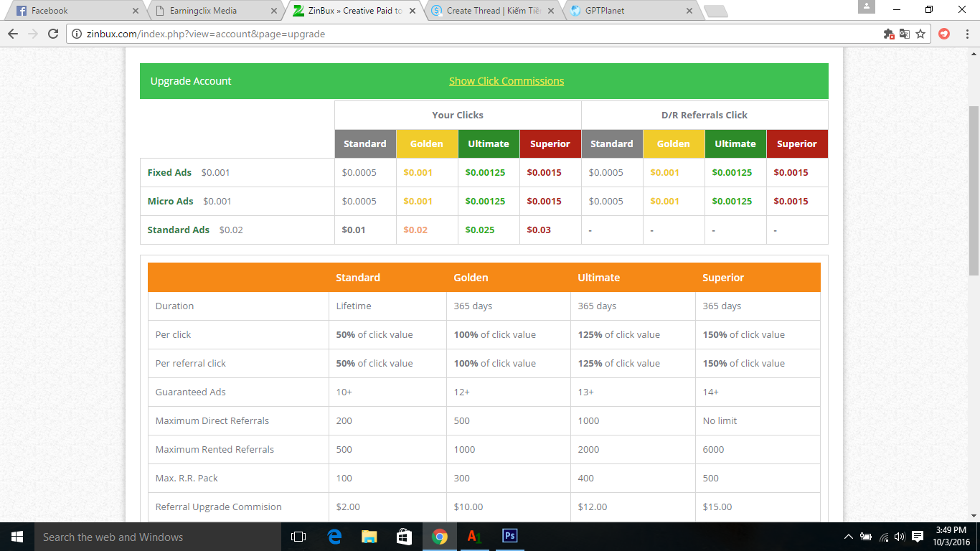980x551 pixels.
Task: Click the blocked plugin puzzle icon
Action: click(x=889, y=34)
